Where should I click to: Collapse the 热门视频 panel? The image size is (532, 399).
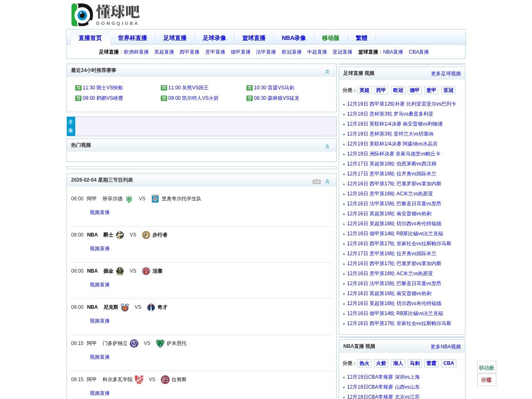click(327, 146)
